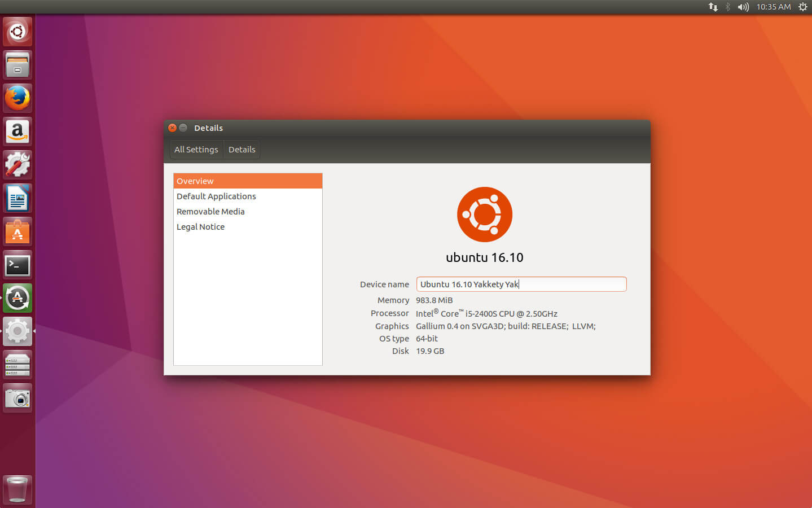Launch the Terminal from the dock

coord(17,265)
